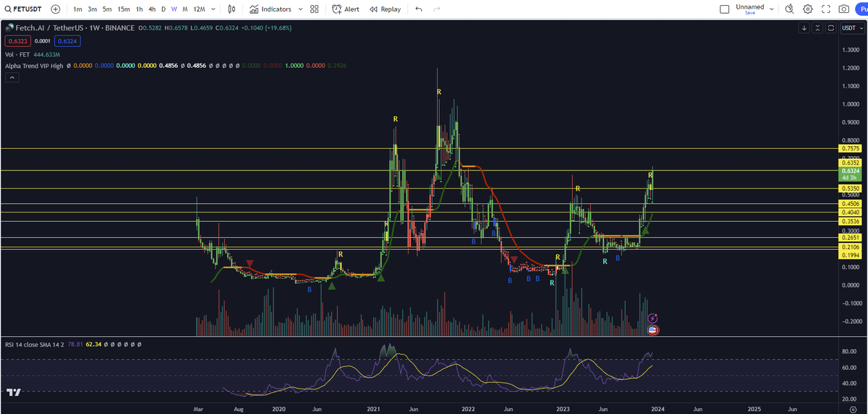Viewport: 868px width, 414px height.
Task: Click the compare or add symbol plus icon
Action: (x=56, y=9)
